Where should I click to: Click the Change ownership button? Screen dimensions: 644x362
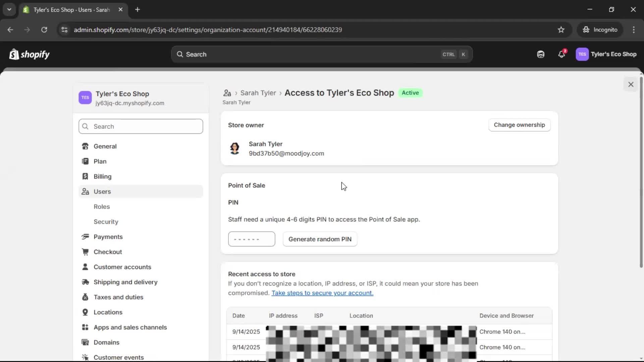click(x=519, y=125)
